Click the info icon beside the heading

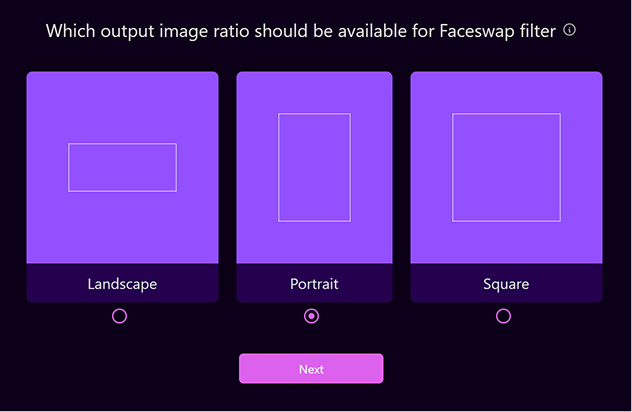pos(570,30)
